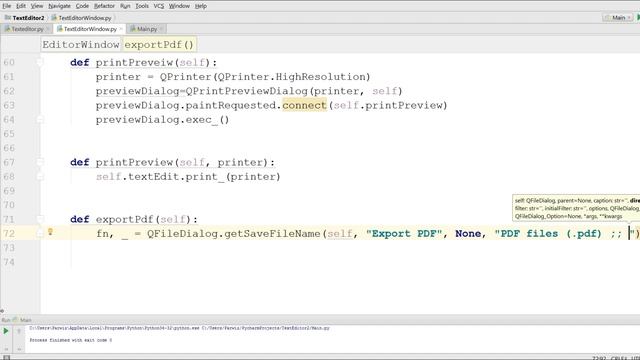Screen dimensions: 640x360
Task: Click the yellow intention lightbulb on line 72
Action: point(50,232)
